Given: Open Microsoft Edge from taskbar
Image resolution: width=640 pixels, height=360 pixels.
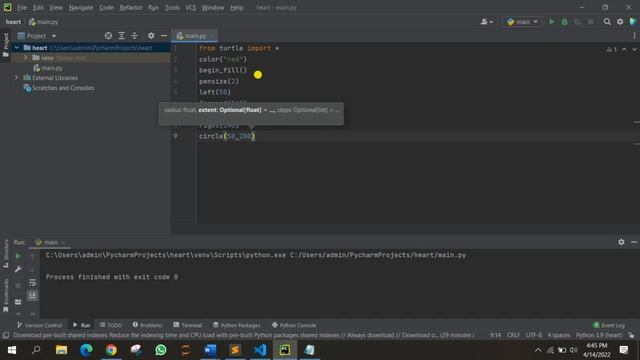Looking at the screenshot, I should tap(86, 350).
